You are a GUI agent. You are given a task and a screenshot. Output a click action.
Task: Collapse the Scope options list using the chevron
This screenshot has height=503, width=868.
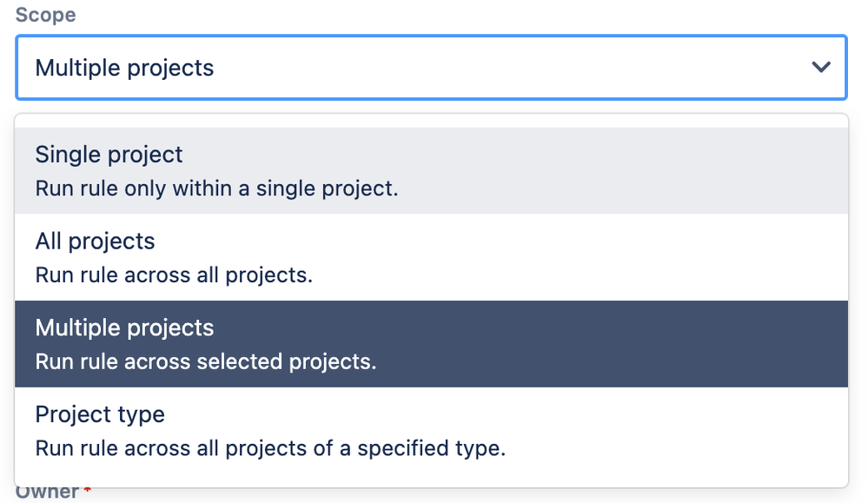pyautogui.click(x=820, y=67)
